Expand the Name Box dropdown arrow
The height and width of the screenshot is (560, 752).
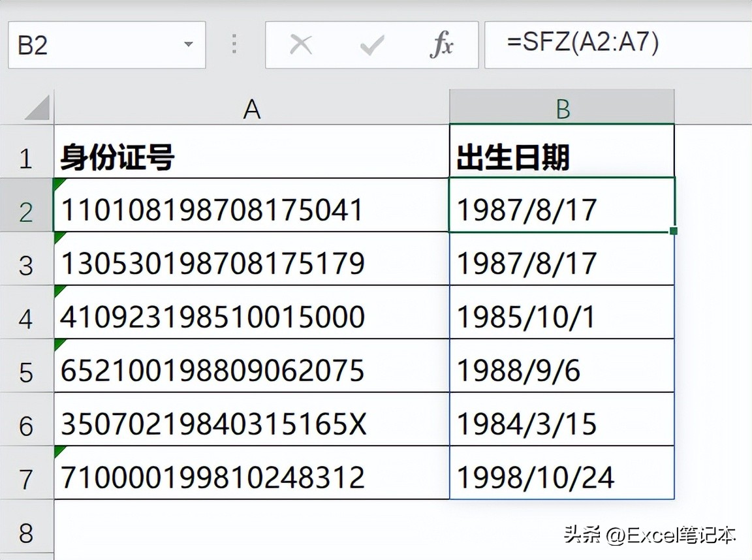click(x=189, y=45)
